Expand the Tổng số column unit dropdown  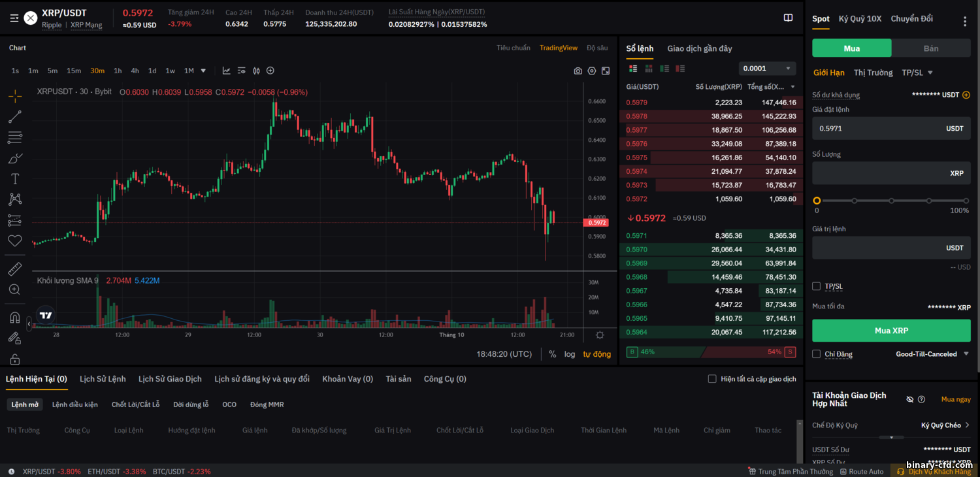pyautogui.click(x=793, y=87)
